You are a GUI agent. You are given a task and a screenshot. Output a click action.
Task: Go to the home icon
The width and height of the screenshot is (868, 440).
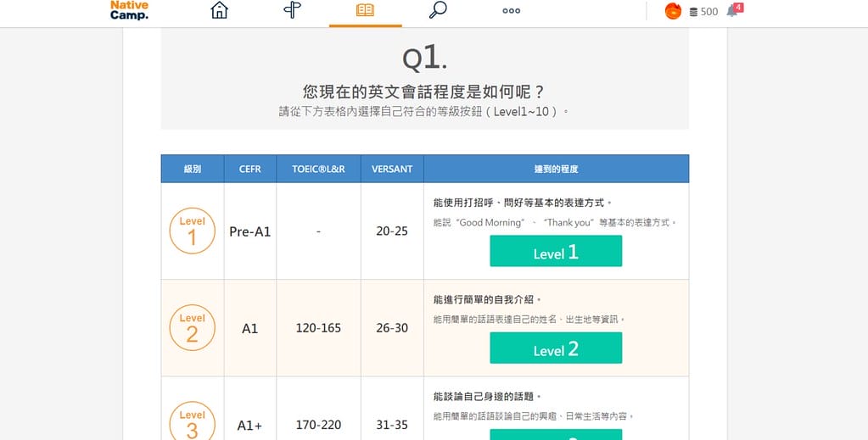(x=219, y=10)
